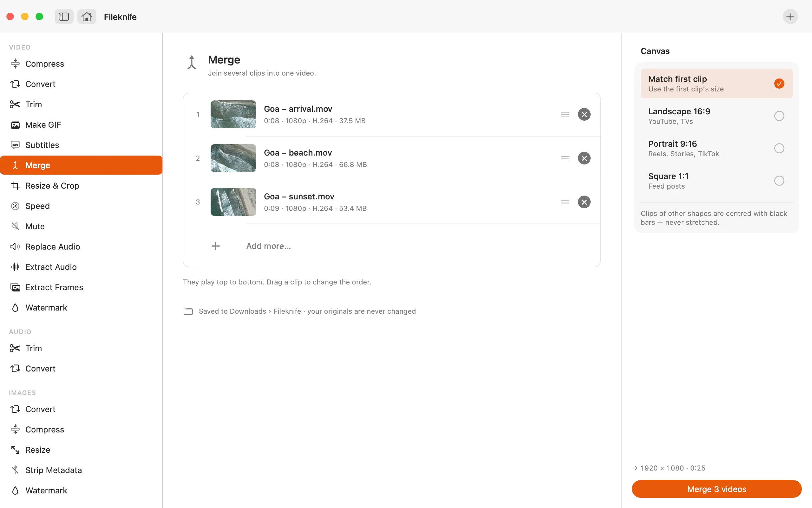Open the Mute tool

point(81,226)
